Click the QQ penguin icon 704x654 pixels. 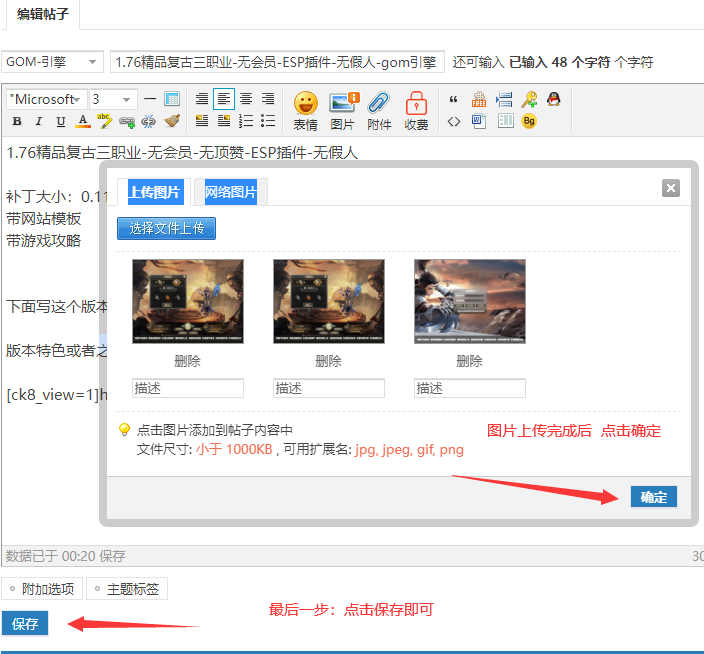tap(552, 99)
